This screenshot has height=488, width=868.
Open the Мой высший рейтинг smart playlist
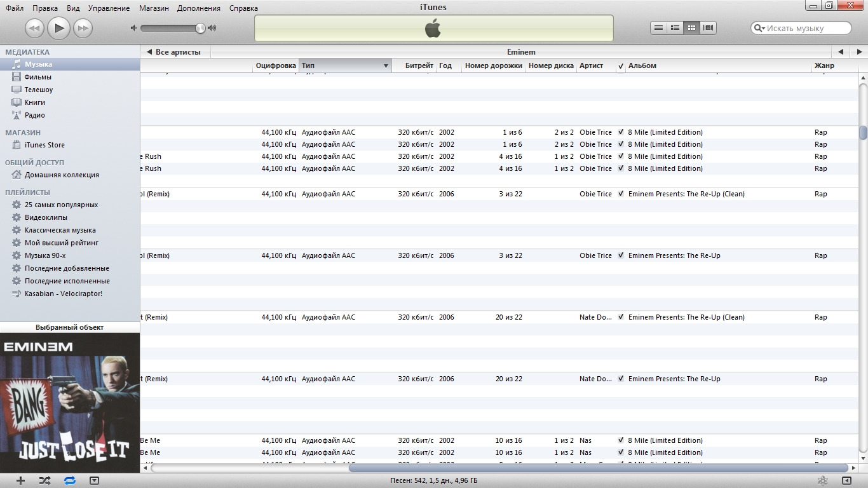(70, 243)
